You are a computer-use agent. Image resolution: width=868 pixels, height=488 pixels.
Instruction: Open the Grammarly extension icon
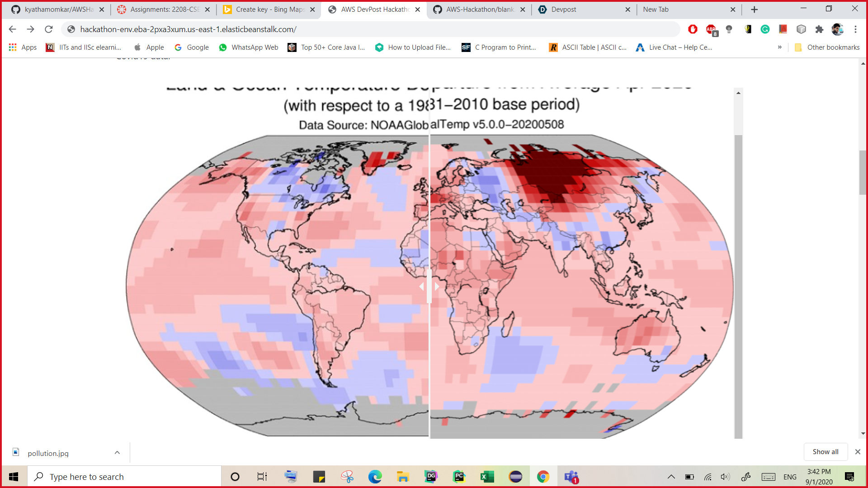pos(765,29)
